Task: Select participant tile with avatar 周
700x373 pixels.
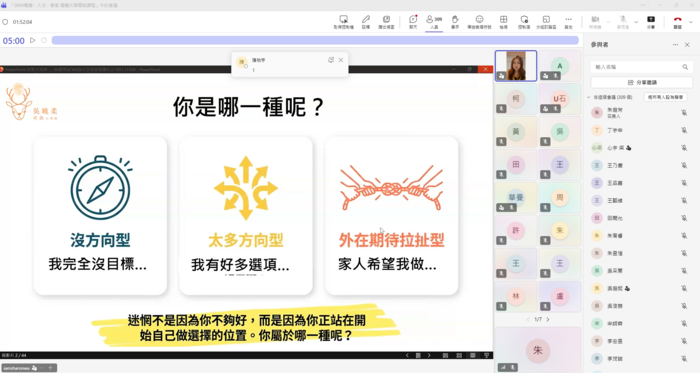Action: point(560,198)
